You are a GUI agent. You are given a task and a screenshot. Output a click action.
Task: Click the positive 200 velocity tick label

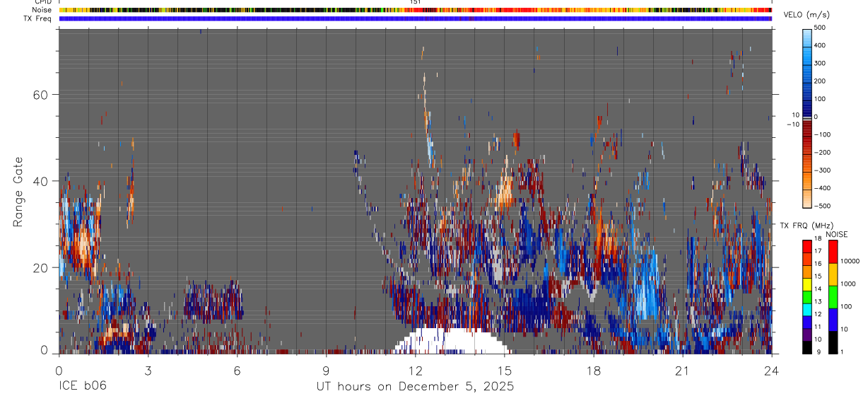click(x=821, y=81)
